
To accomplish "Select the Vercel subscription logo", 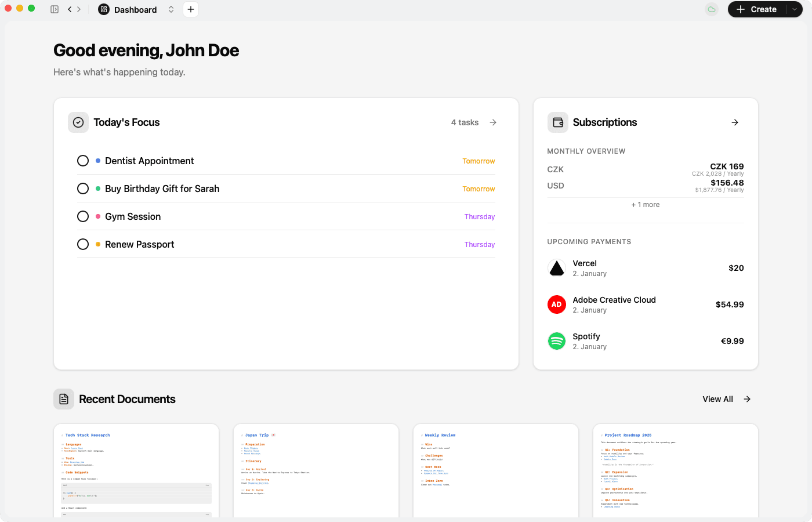I will 556,268.
